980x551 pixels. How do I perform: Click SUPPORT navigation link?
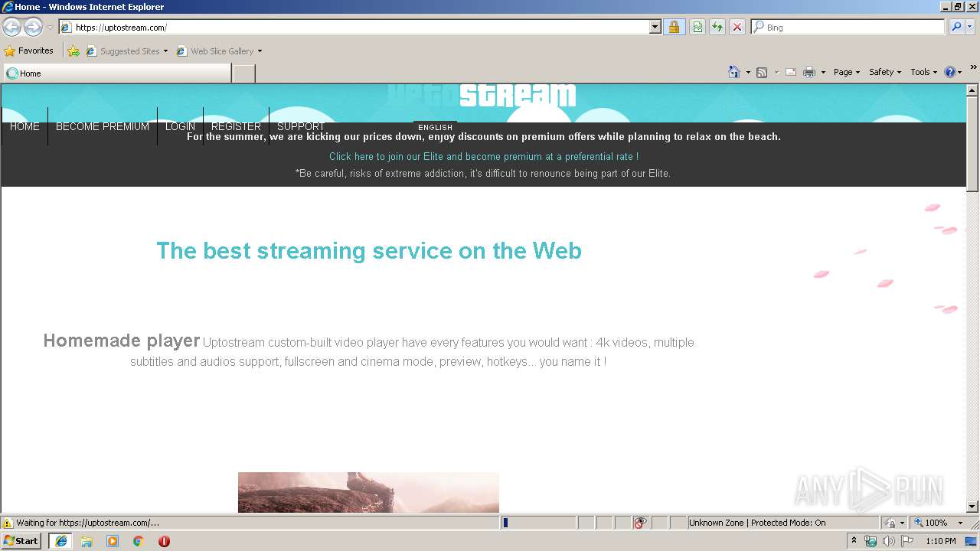tap(301, 126)
